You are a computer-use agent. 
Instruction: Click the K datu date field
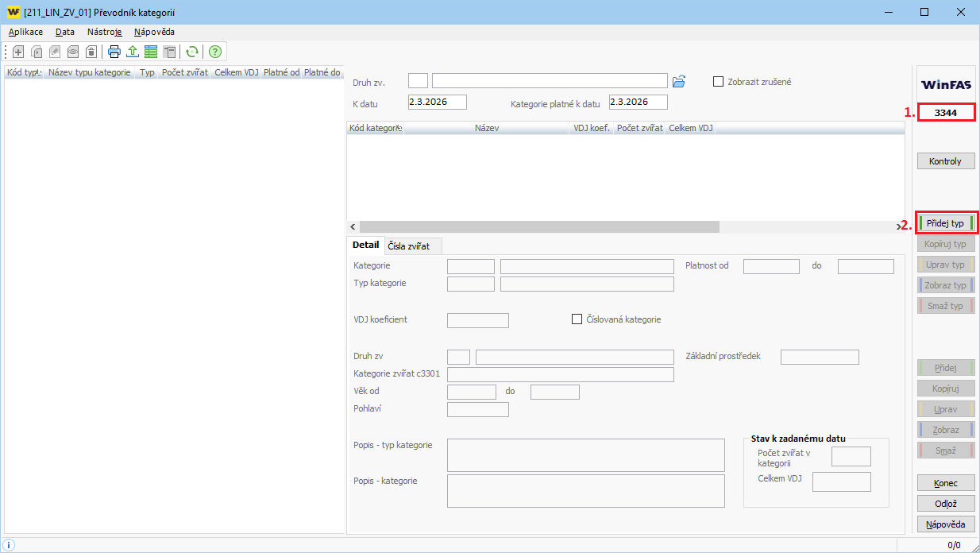(437, 102)
